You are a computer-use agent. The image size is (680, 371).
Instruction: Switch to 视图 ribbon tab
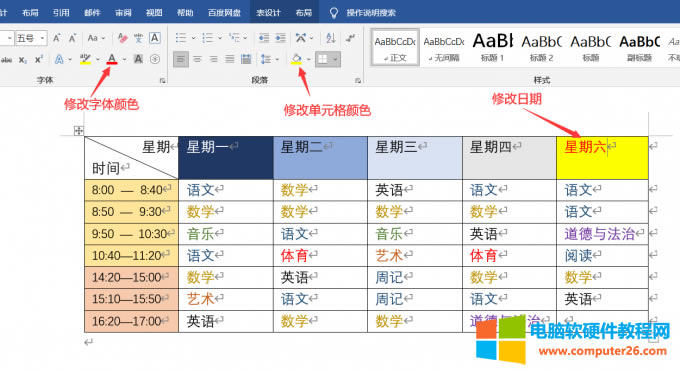tap(154, 13)
